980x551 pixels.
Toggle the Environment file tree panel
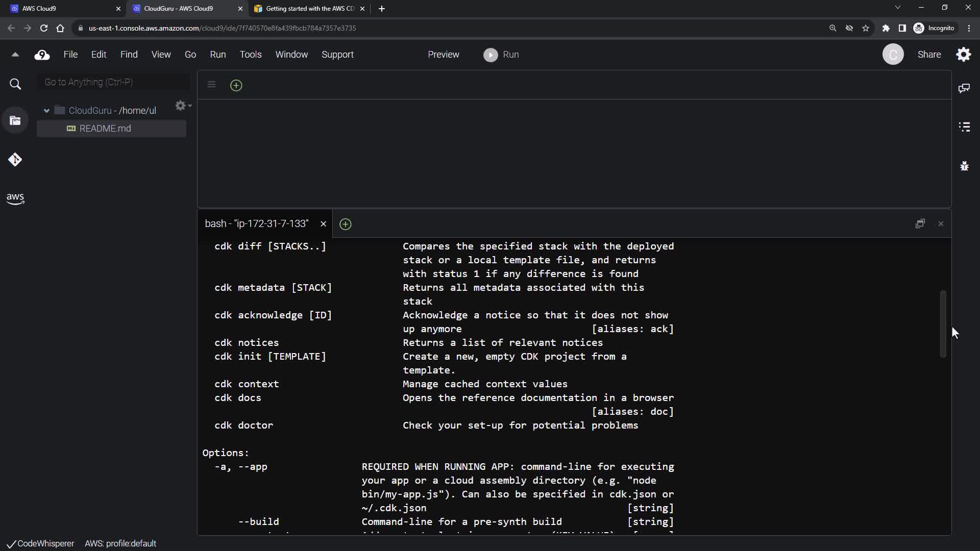click(x=15, y=121)
